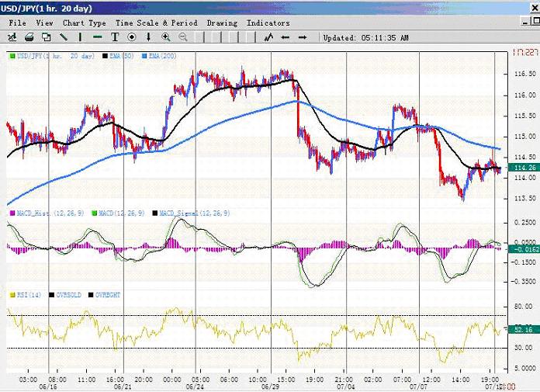Choose the text annotation T tool

coord(115,36)
